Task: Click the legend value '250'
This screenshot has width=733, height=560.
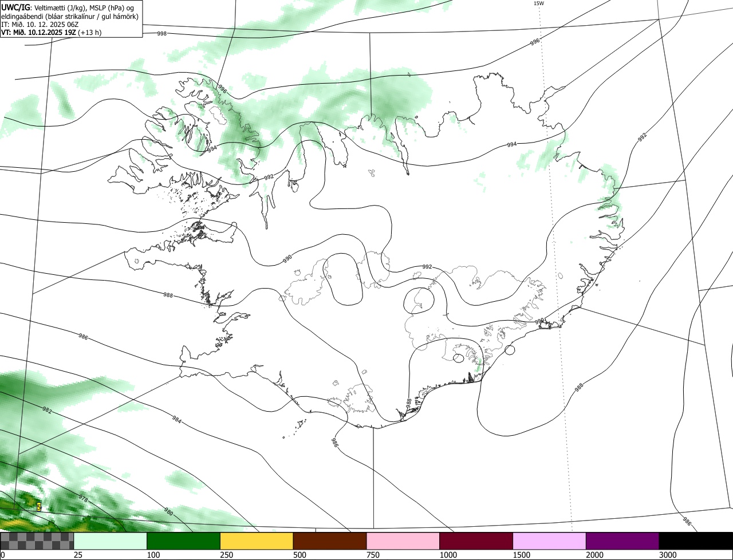Action: tap(226, 555)
